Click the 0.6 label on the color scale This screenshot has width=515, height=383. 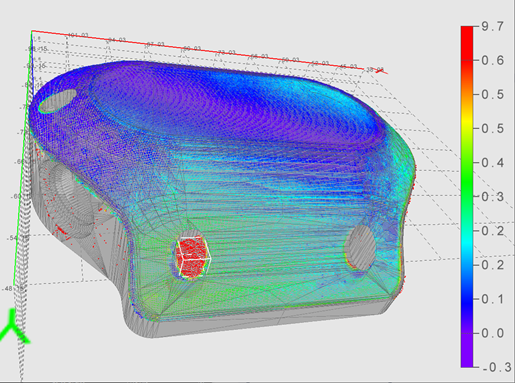click(x=493, y=60)
